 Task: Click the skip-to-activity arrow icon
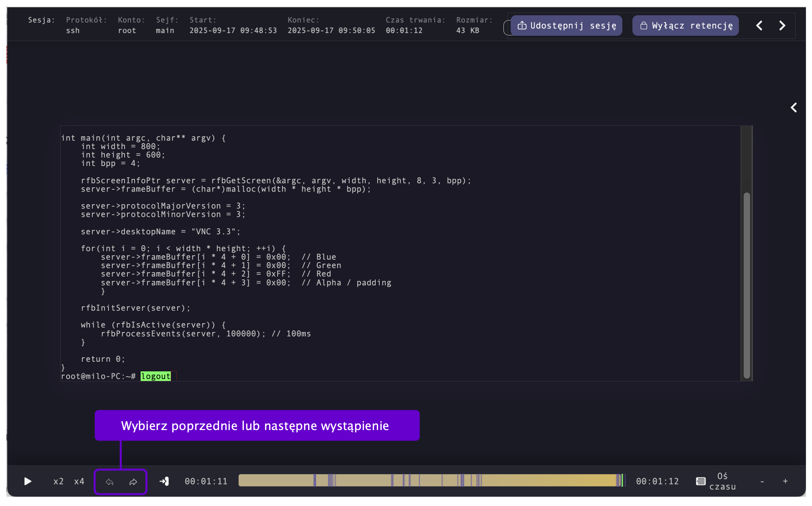pyautogui.click(x=164, y=481)
